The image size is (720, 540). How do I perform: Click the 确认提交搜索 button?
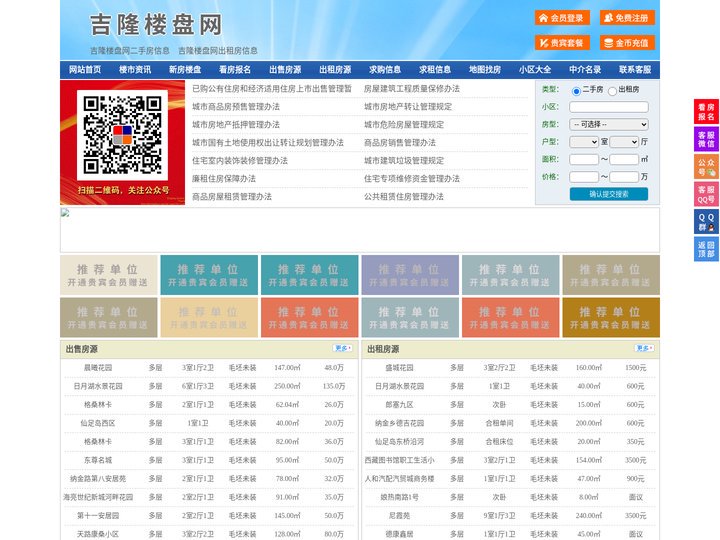pyautogui.click(x=609, y=194)
